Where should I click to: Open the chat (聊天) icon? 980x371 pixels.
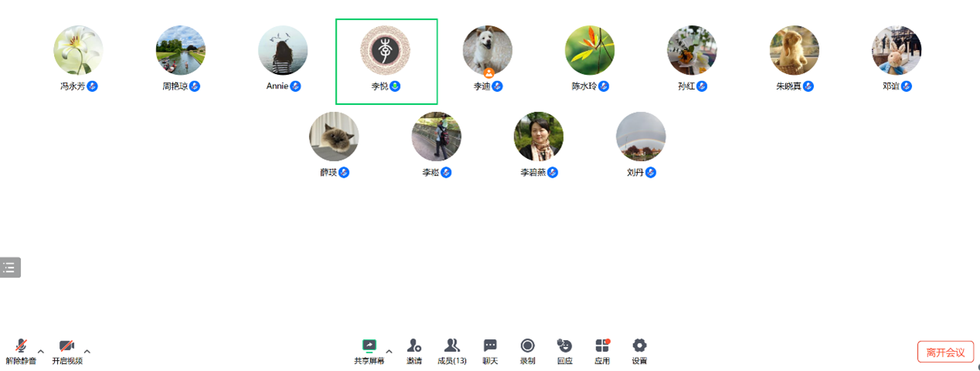(490, 351)
